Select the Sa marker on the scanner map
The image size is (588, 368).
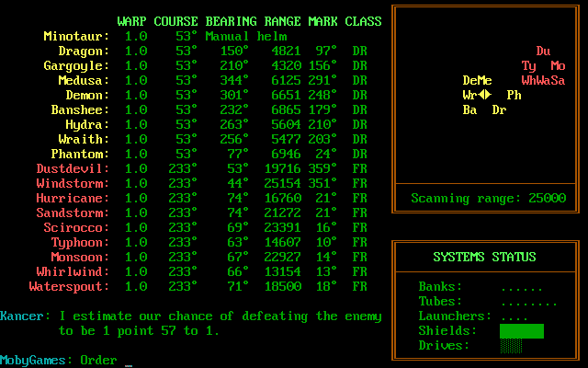click(558, 81)
